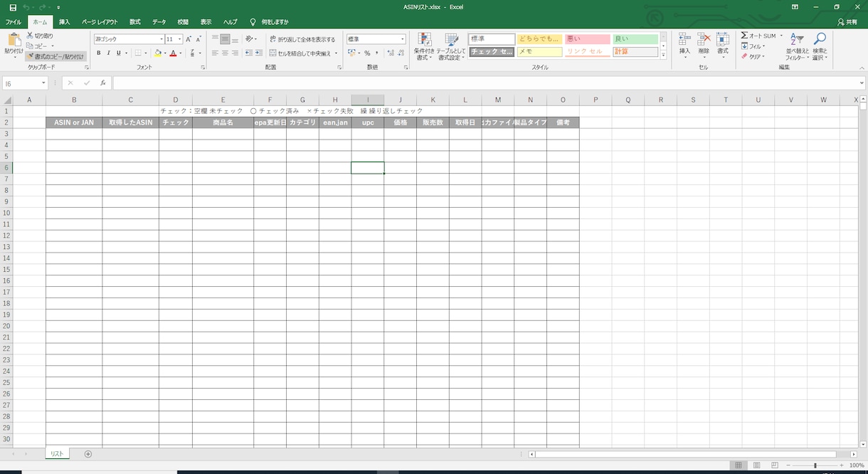
Task: Add a new sheet with the plus icon
Action: [88, 453]
